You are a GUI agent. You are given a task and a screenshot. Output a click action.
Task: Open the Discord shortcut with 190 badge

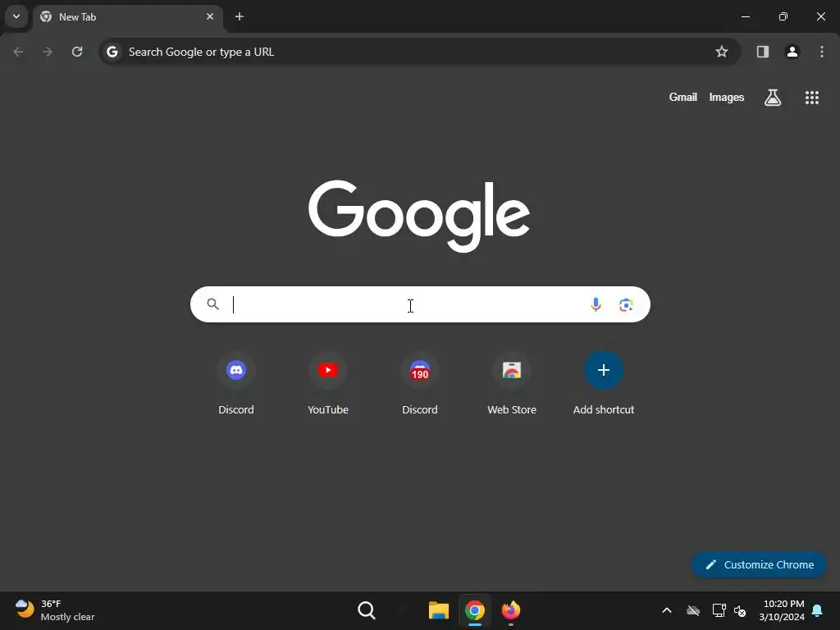click(x=419, y=384)
